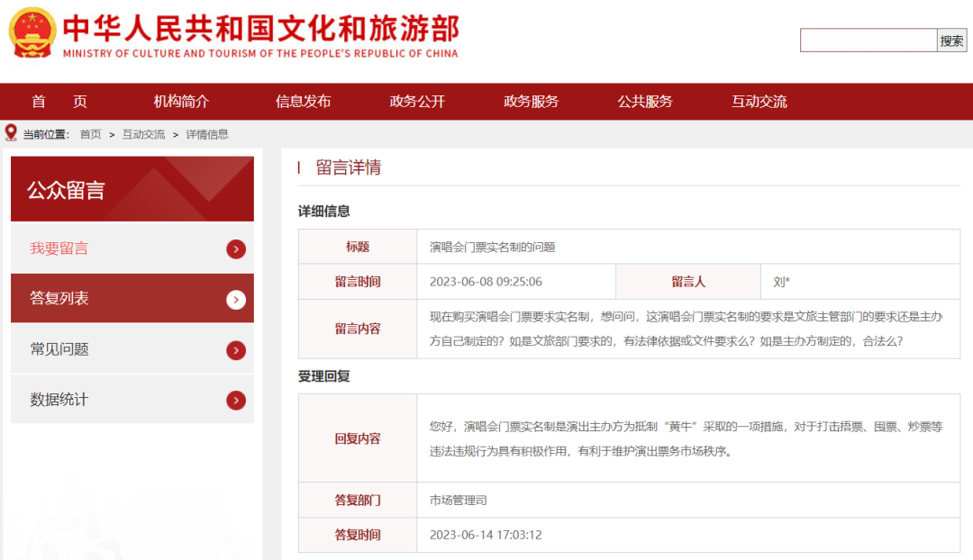Click the national emblem logo

[x=32, y=32]
